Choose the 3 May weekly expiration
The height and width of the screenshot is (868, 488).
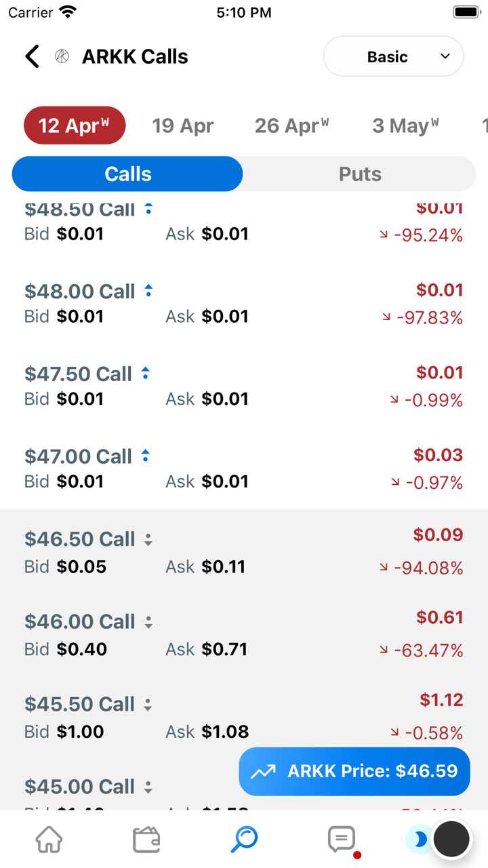[405, 125]
